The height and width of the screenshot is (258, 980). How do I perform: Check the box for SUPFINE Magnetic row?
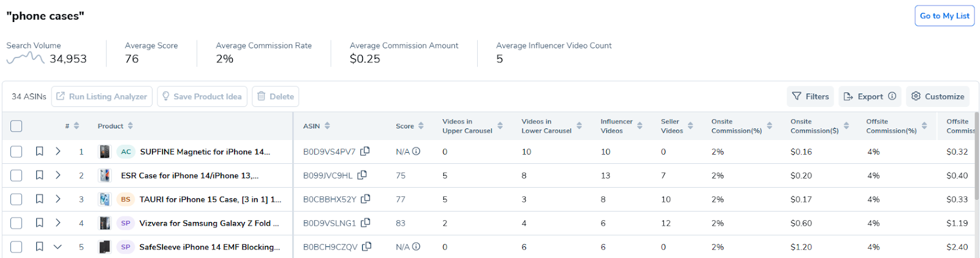[17, 152]
